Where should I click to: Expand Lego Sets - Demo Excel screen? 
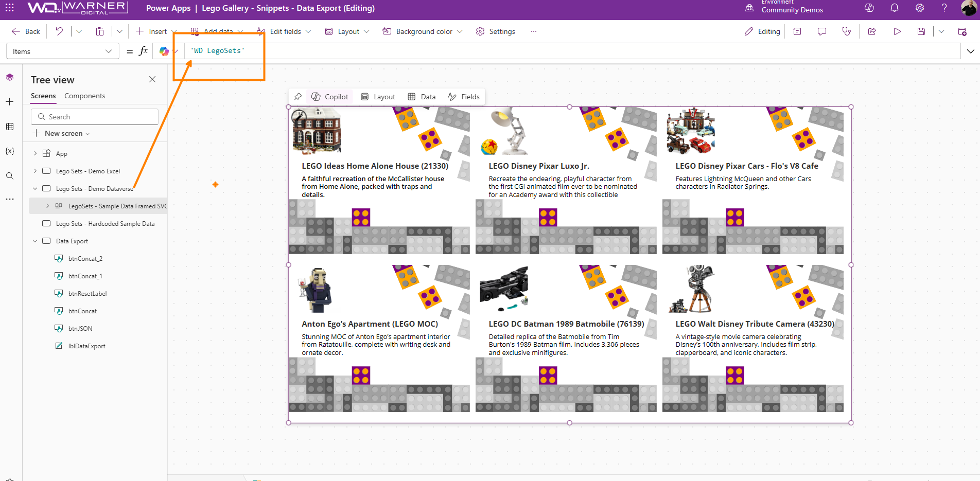[x=35, y=171]
